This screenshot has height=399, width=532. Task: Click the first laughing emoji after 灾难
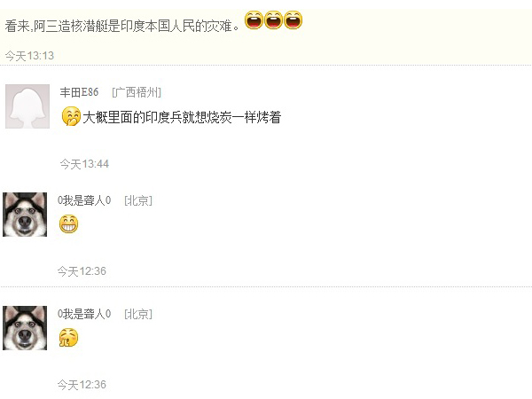[254, 20]
